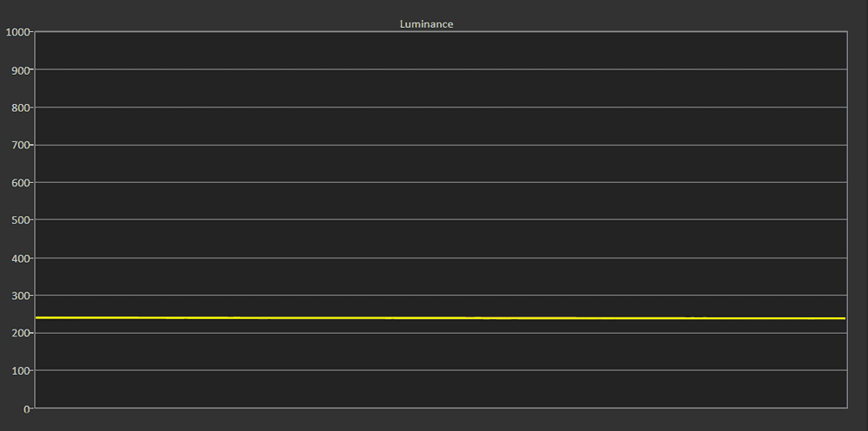
Task: Click the 300 y-axis label
Action: [21, 296]
